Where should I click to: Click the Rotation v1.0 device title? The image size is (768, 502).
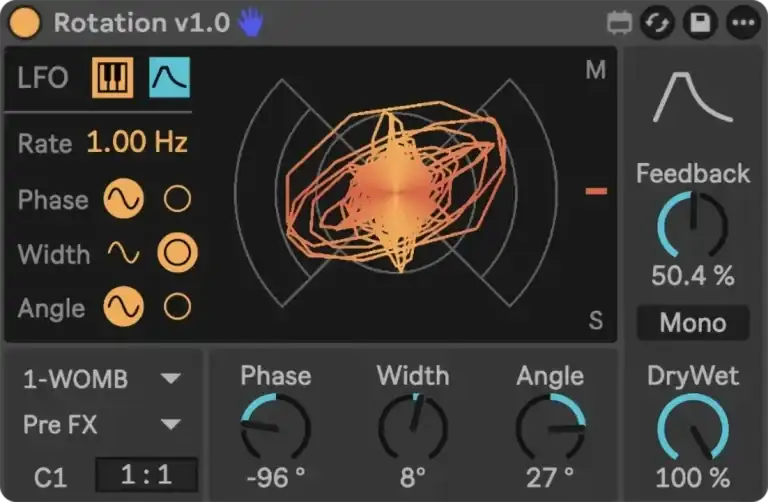point(142,23)
